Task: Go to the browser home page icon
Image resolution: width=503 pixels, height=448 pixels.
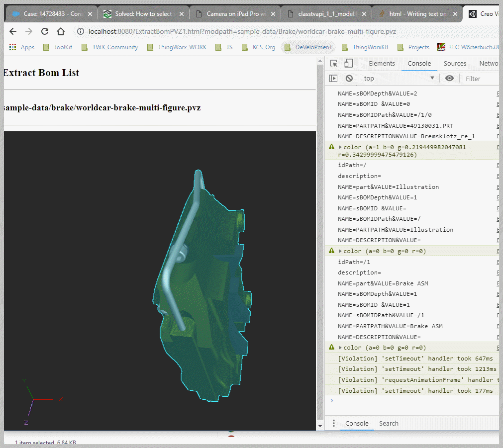Action: point(61,31)
